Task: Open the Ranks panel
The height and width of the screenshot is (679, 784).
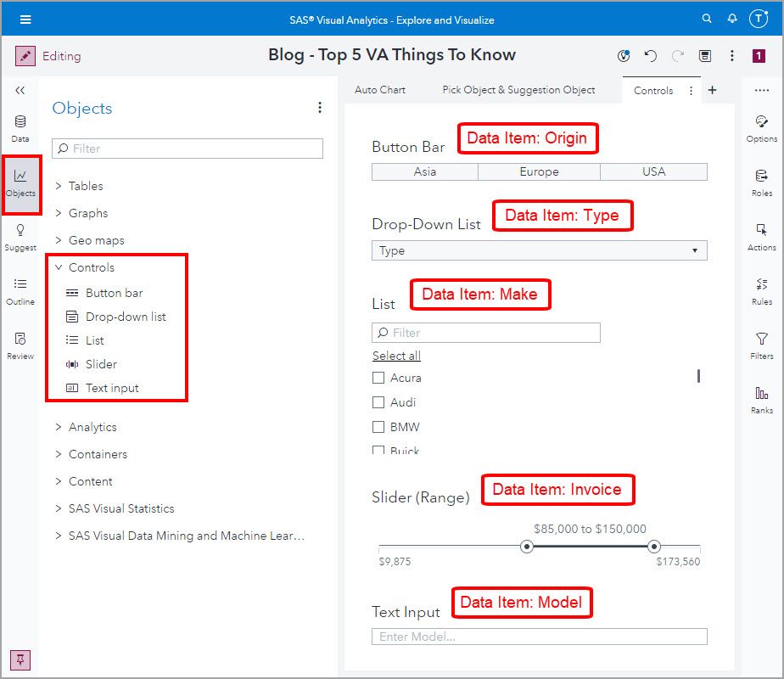Action: pos(761,399)
